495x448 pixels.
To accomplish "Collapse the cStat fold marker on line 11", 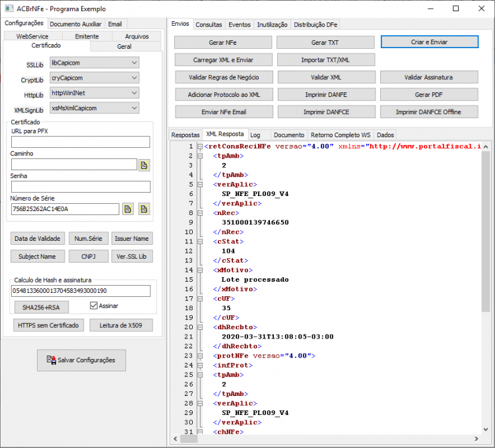I will click(x=200, y=241).
